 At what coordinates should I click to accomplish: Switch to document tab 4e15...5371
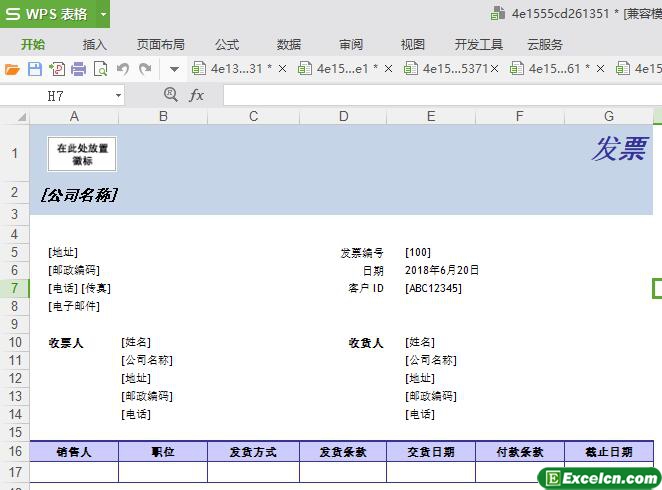click(x=446, y=69)
